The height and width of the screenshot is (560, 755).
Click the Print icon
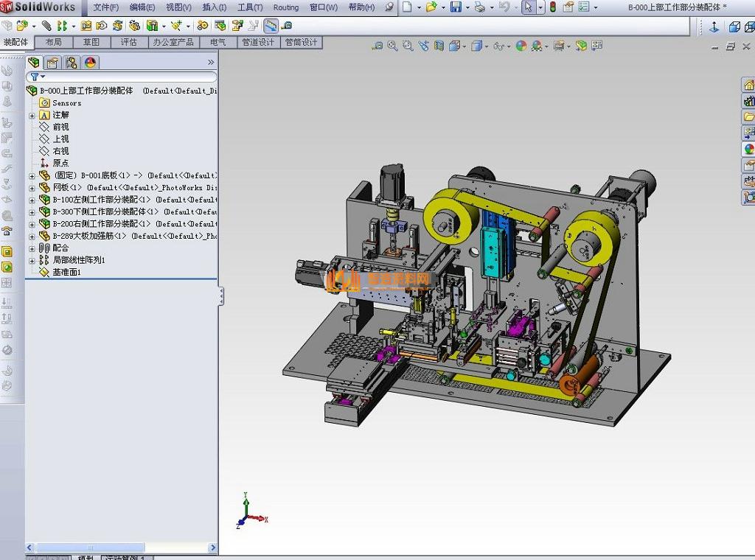480,7
